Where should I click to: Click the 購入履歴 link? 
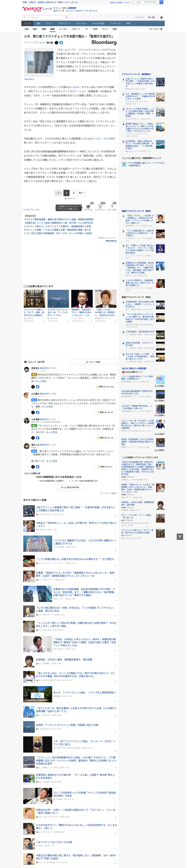(152, 17)
